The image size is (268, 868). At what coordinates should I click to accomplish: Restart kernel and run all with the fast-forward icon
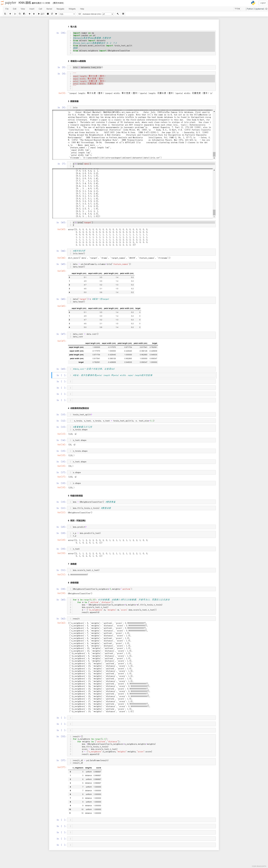click(56, 14)
